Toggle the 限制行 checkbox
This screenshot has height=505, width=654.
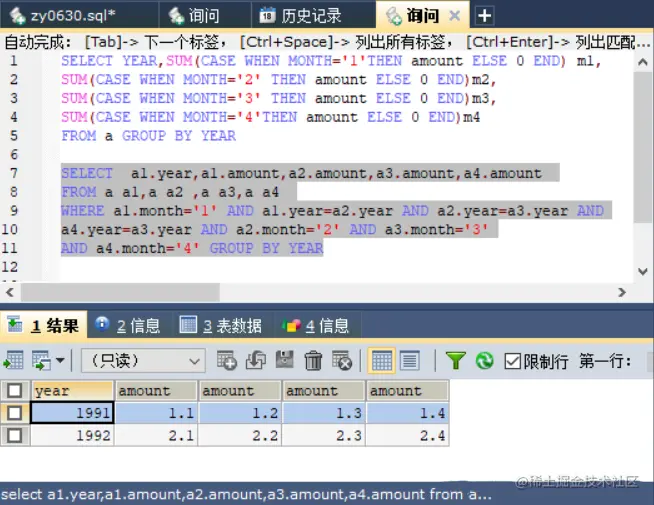pos(512,361)
